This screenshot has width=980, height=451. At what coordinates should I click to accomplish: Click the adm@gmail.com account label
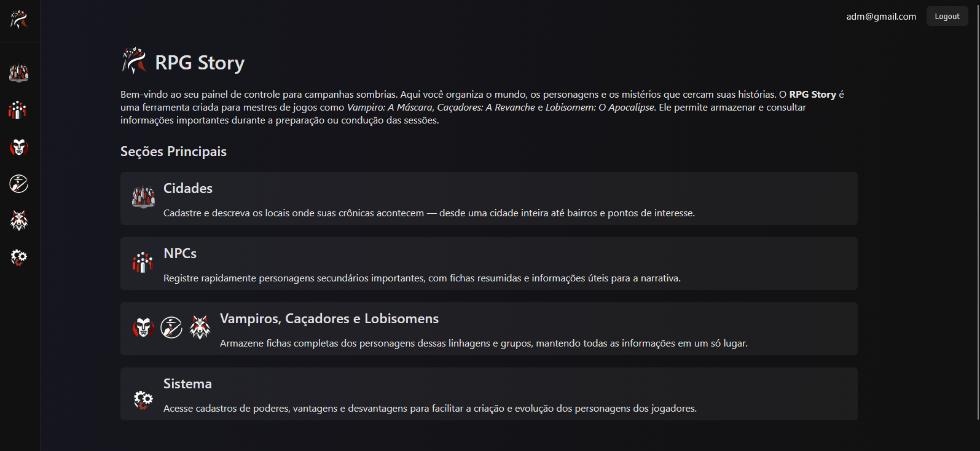(881, 17)
